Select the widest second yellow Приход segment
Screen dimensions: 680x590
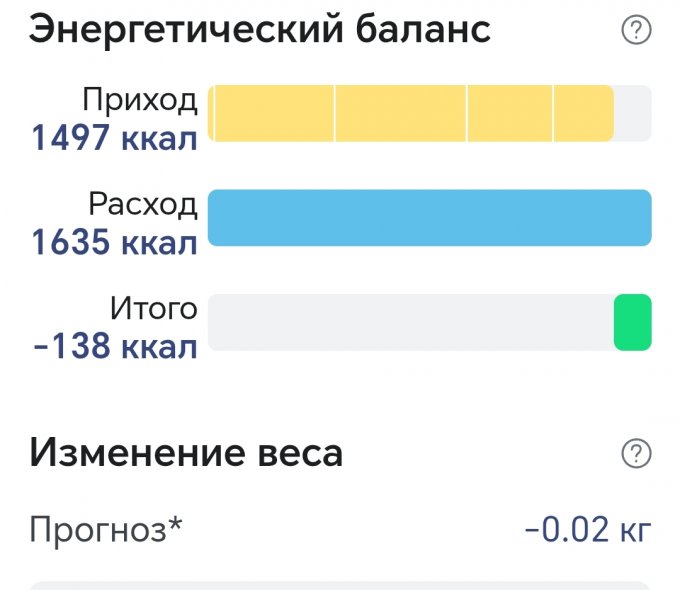(400, 113)
